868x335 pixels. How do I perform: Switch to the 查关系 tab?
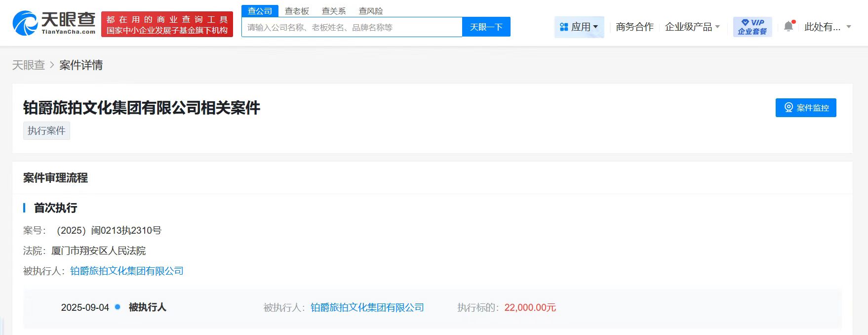(334, 11)
